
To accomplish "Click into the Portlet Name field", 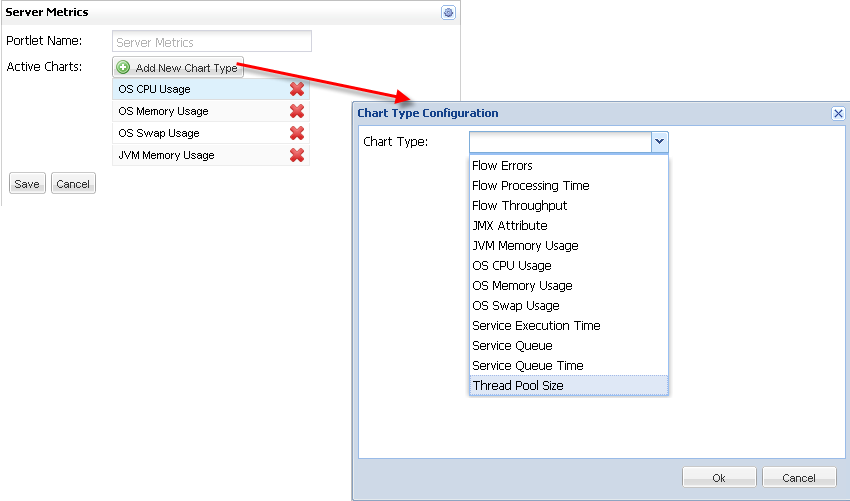I will pyautogui.click(x=212, y=42).
